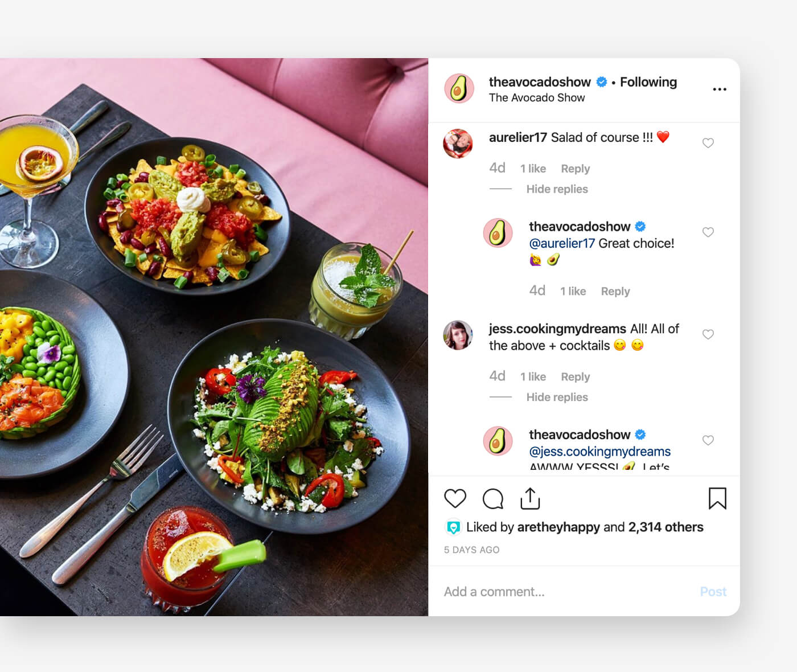Toggle the Following status in header
Image resolution: width=797 pixels, height=672 pixels.
pyautogui.click(x=648, y=82)
